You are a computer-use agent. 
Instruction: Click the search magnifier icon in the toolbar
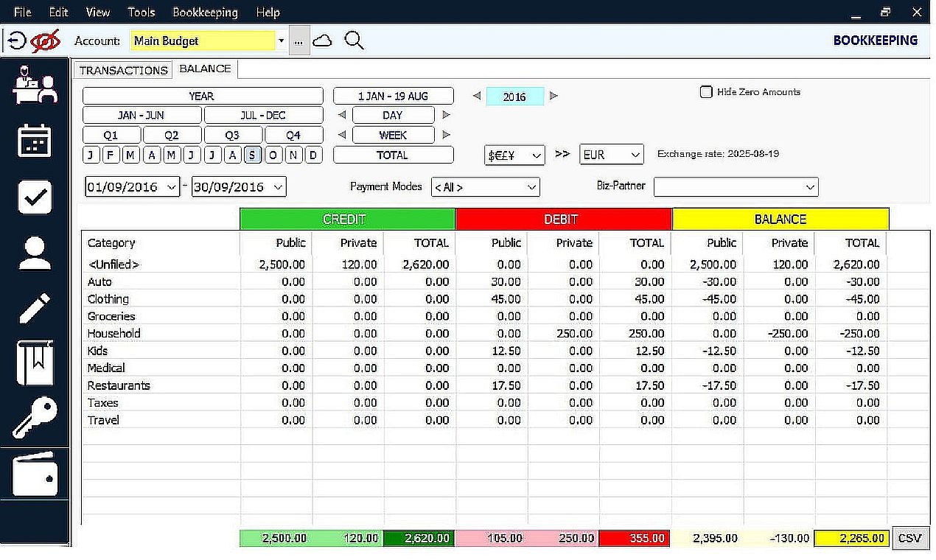click(x=354, y=41)
